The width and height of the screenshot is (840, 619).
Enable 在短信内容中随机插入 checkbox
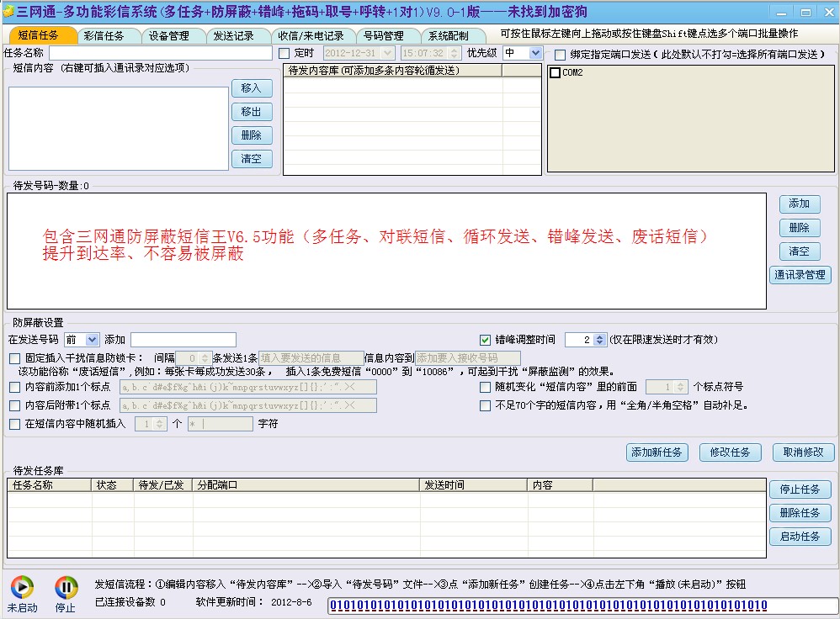[15, 424]
